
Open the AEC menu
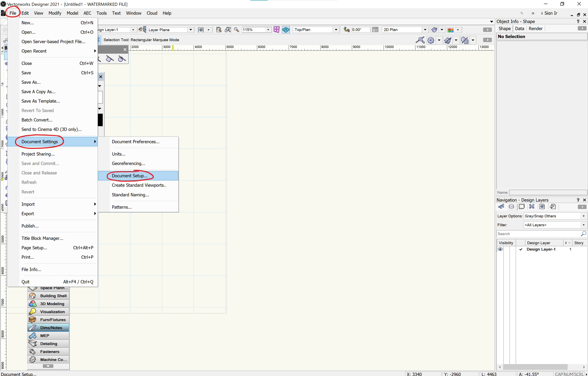pos(87,13)
